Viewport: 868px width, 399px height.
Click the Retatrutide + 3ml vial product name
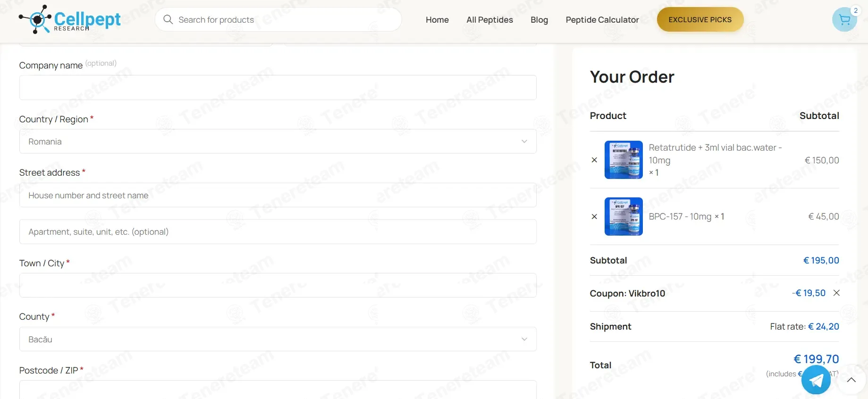click(715, 154)
